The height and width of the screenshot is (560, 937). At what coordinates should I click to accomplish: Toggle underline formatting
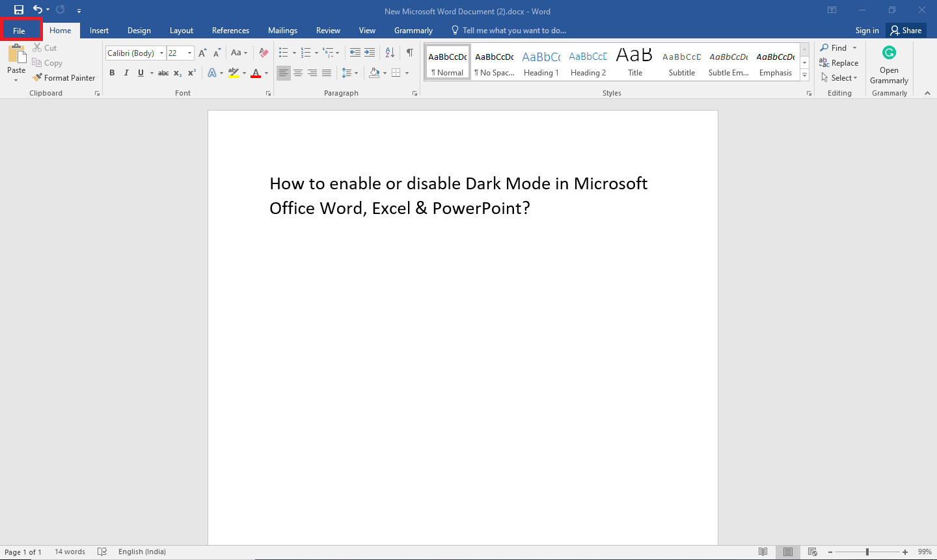click(141, 73)
